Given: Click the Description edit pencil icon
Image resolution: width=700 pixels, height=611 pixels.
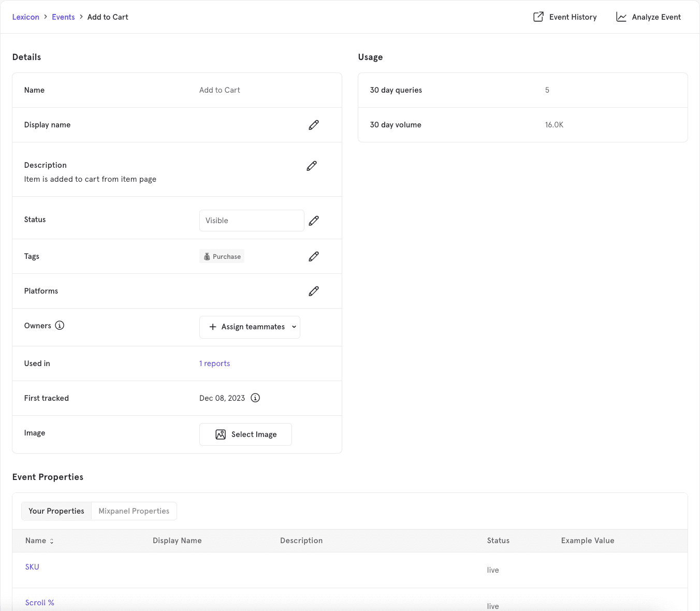Looking at the screenshot, I should 311,166.
